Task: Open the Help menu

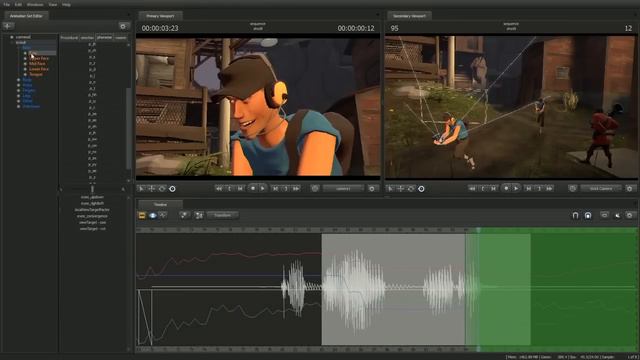Action: point(67,4)
